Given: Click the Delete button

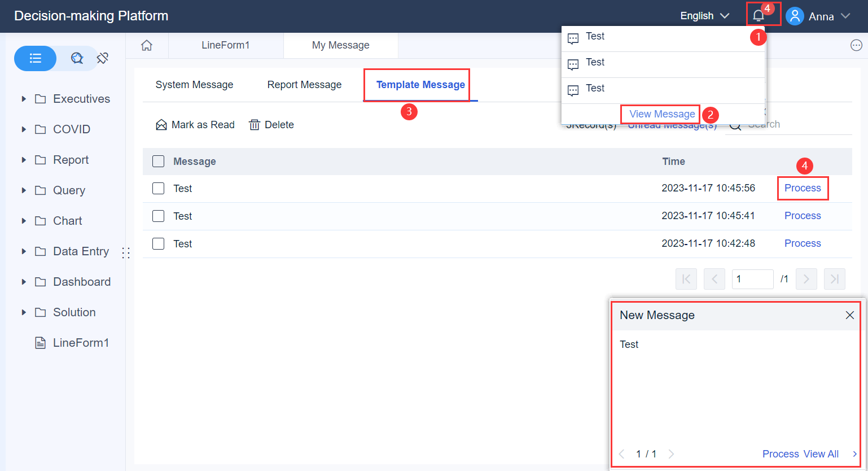Looking at the screenshot, I should [271, 125].
